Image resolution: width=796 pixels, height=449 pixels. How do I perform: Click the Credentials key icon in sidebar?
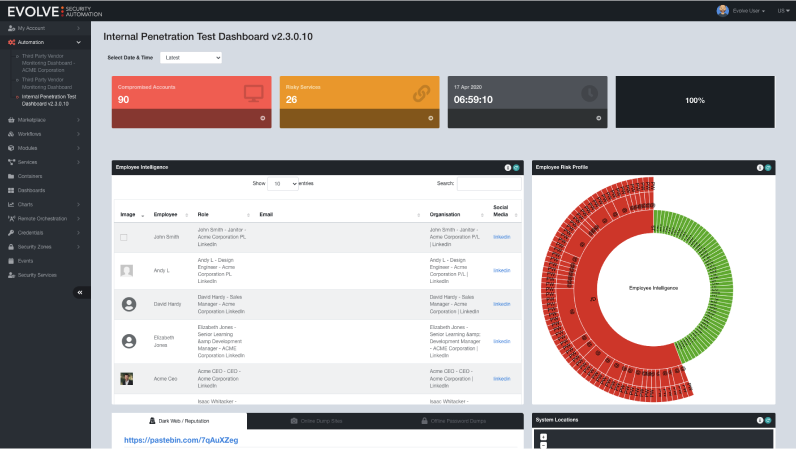(11, 232)
